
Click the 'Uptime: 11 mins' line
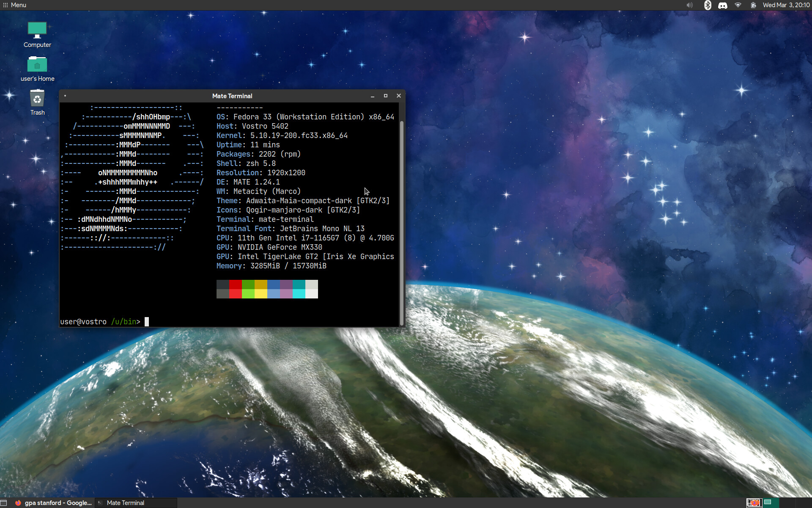248,145
